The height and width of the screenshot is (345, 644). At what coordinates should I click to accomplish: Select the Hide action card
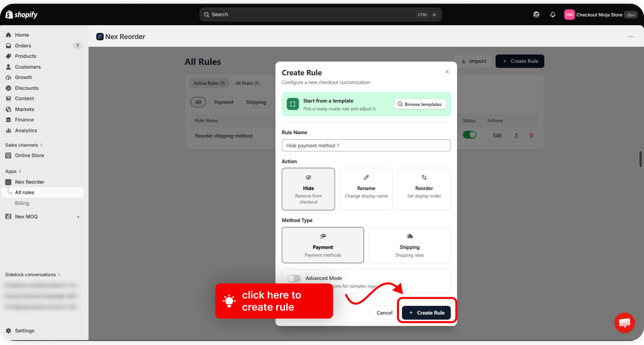(308, 189)
